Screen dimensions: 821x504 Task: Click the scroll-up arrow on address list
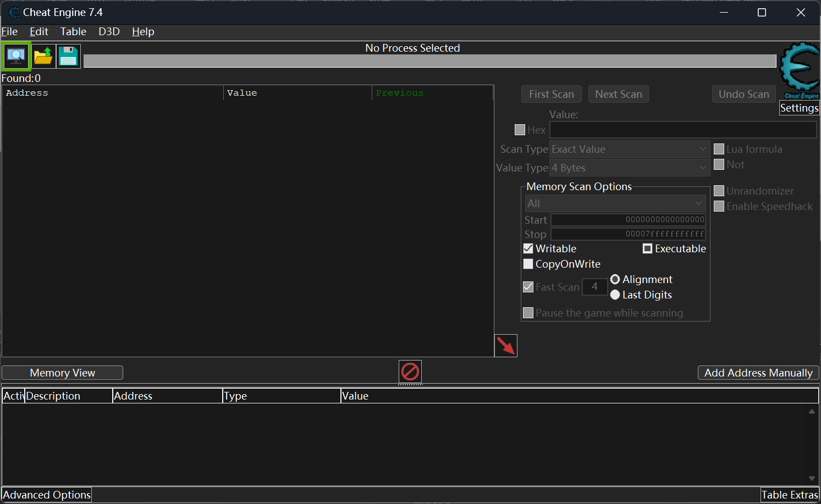point(813,411)
